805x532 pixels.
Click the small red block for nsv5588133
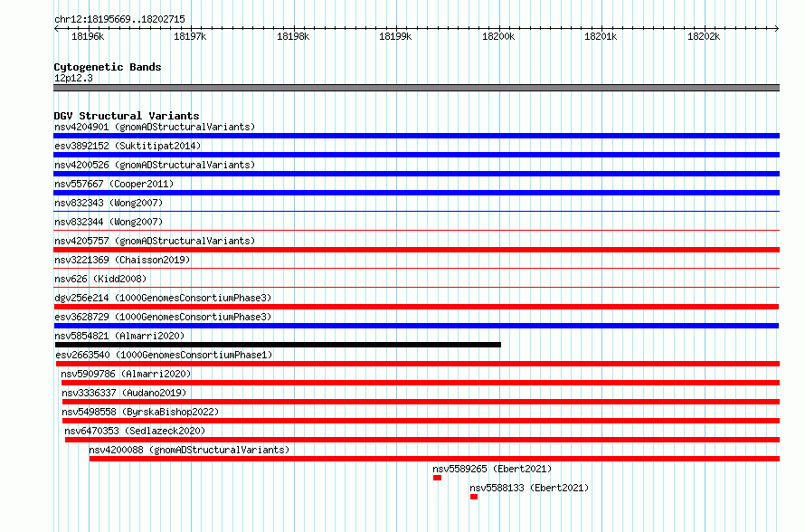click(474, 497)
